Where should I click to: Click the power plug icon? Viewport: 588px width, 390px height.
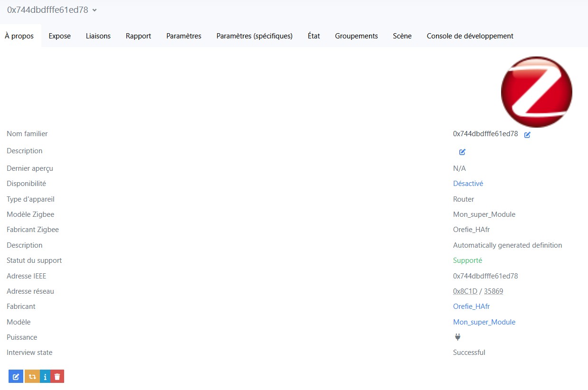coord(457,337)
